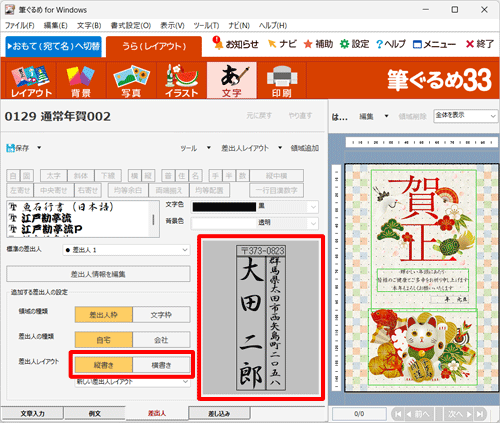Pick the black 文字色 color swatch

pyautogui.click(x=224, y=207)
